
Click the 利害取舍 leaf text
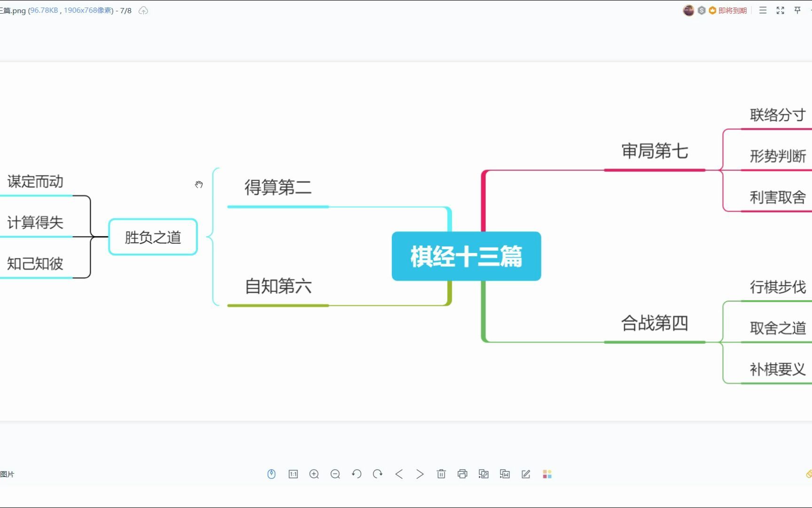click(778, 197)
